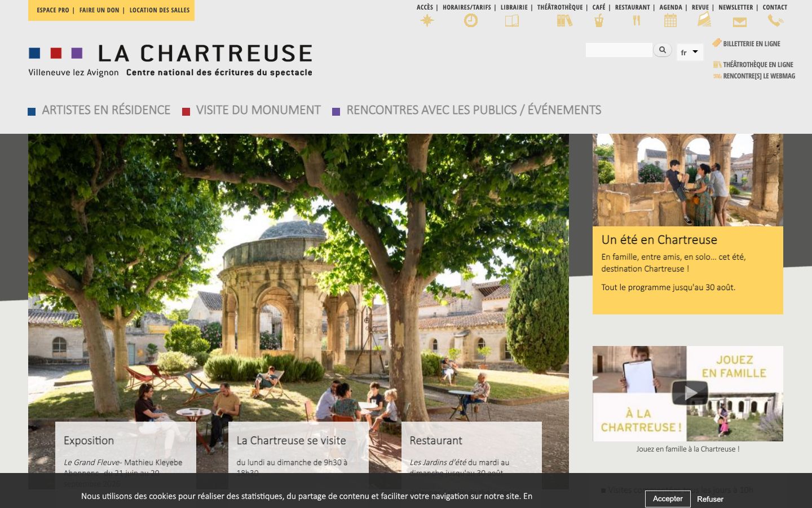Image resolution: width=812 pixels, height=508 pixels.
Task: Open the Un été en Chartreuse photo
Action: coord(687,180)
